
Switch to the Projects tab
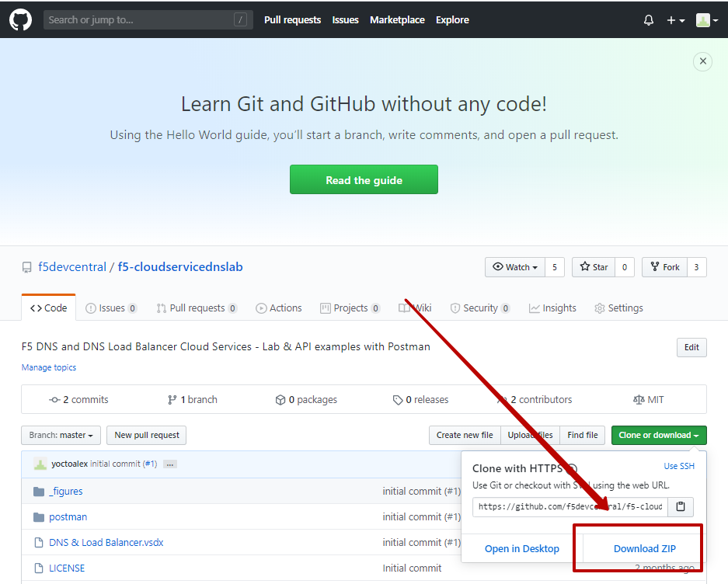pos(350,308)
